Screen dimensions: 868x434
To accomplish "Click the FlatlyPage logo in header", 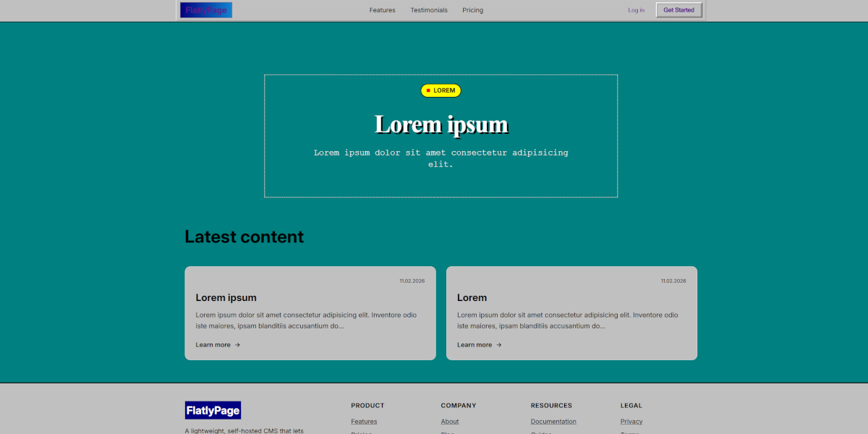I will (x=206, y=10).
